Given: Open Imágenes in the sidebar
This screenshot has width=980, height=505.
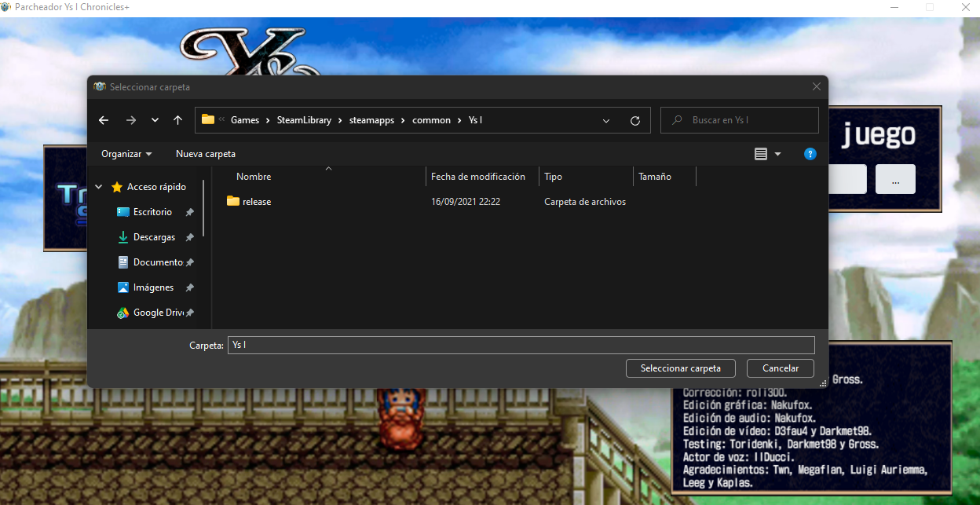Looking at the screenshot, I should (153, 287).
